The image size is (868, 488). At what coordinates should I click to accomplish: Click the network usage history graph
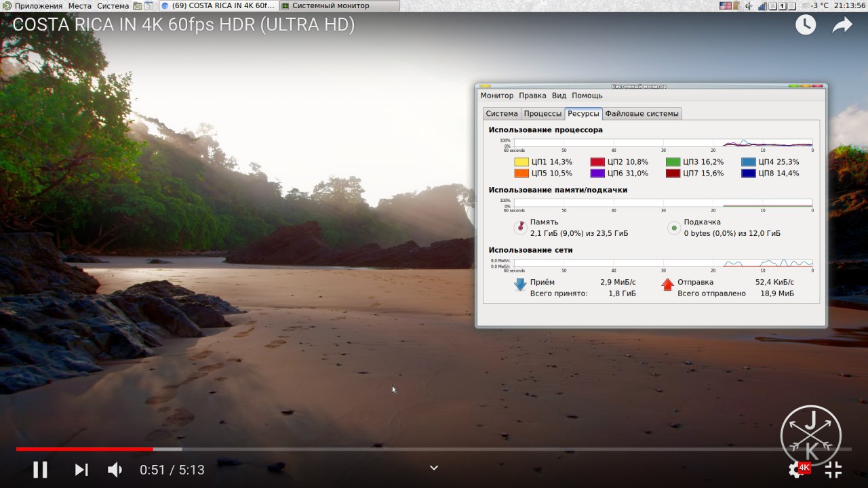663,263
